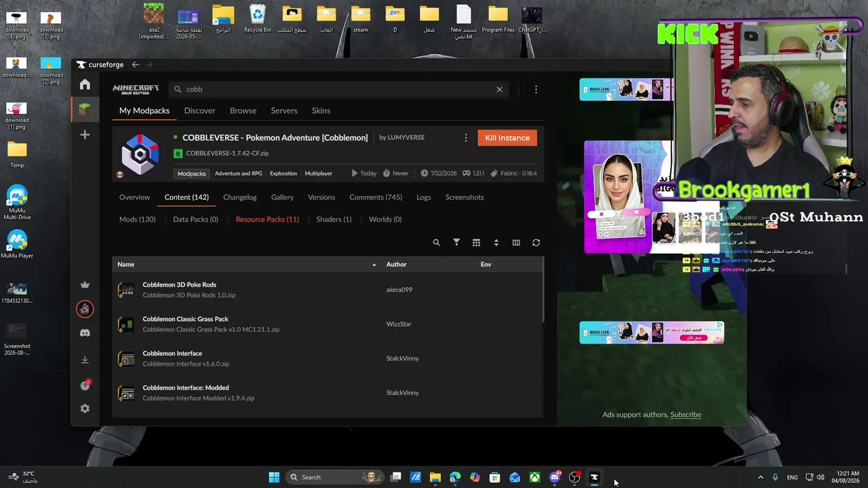Click the taskbar Search box

[x=335, y=477]
